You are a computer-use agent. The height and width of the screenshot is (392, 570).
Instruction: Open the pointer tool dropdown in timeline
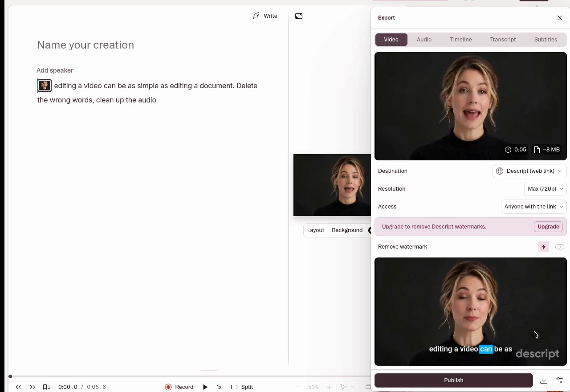(346, 387)
